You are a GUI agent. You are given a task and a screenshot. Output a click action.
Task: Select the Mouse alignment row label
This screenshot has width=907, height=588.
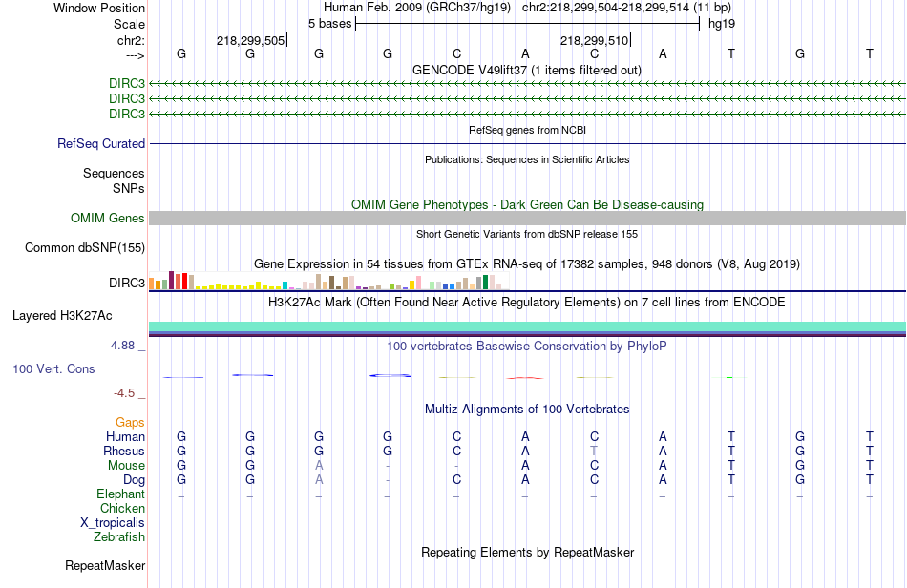[127, 466]
